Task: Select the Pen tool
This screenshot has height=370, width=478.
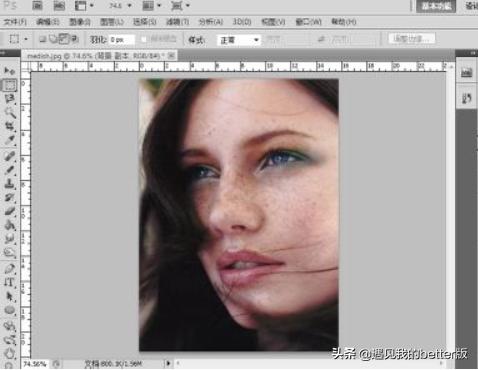Action: (x=9, y=268)
